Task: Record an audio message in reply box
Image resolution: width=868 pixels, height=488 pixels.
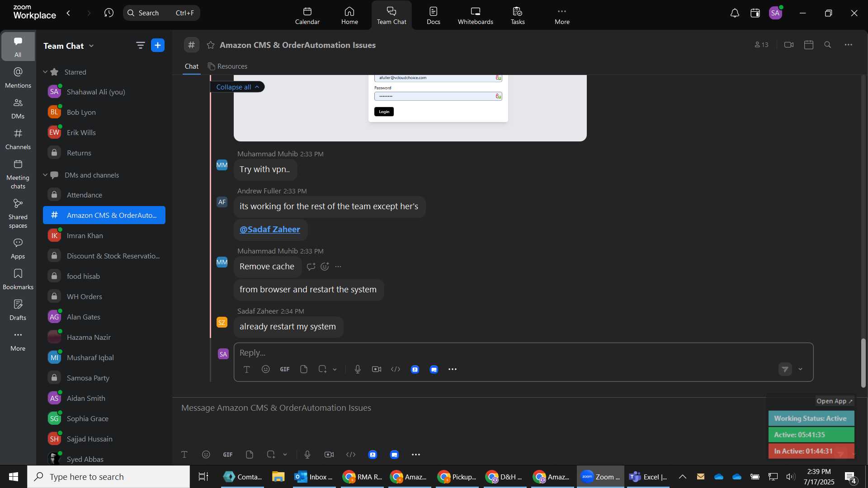Action: [x=358, y=369]
